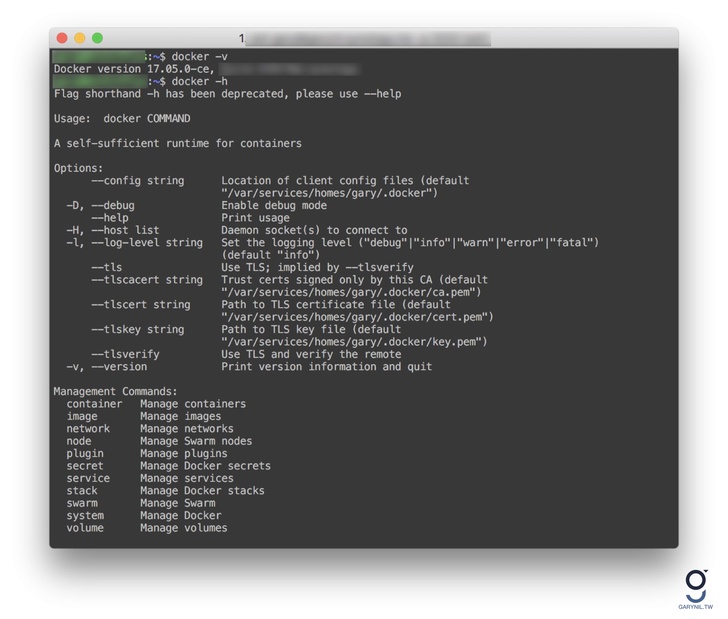Click 'Manage Docker secrets' description

206,466
